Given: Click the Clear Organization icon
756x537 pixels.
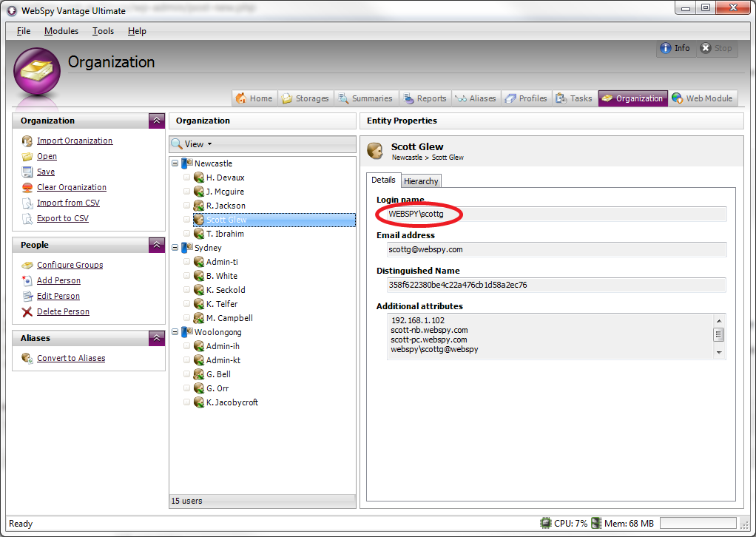Looking at the screenshot, I should pyautogui.click(x=27, y=188).
